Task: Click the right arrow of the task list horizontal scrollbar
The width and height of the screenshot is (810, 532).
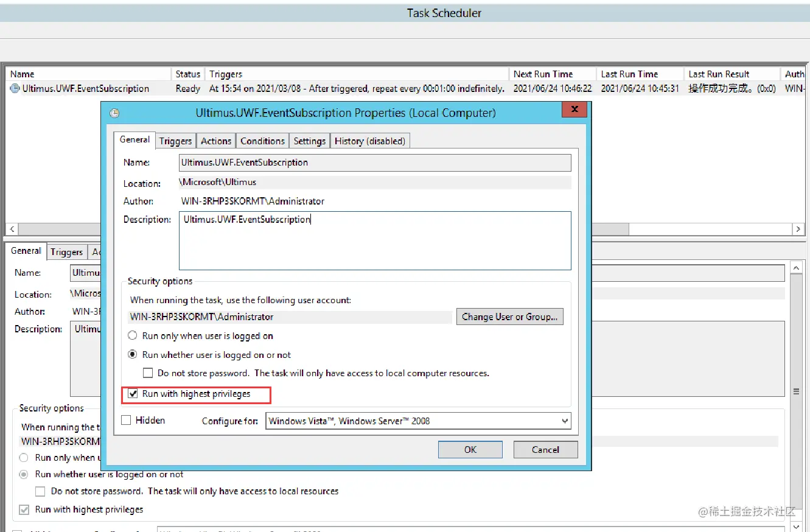Action: [798, 229]
